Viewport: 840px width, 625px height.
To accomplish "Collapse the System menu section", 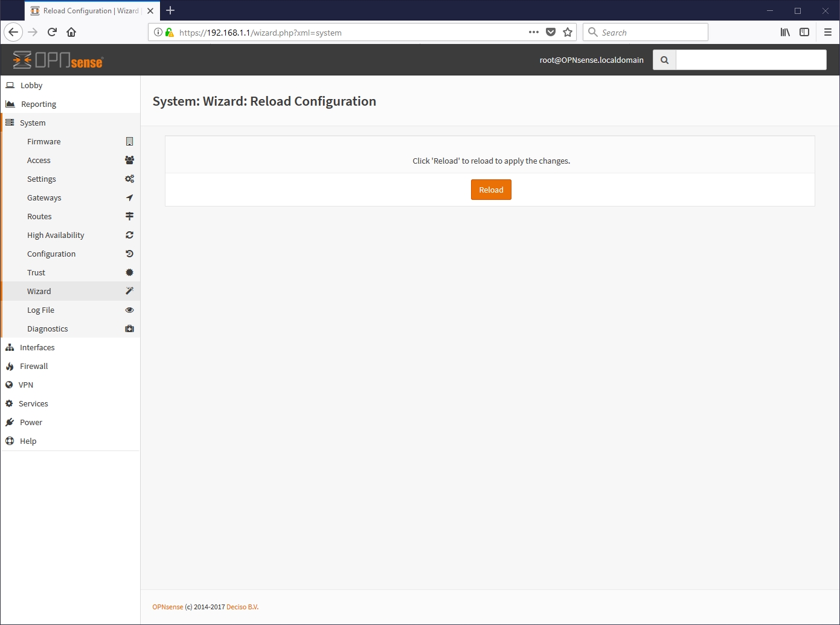I will click(x=33, y=123).
